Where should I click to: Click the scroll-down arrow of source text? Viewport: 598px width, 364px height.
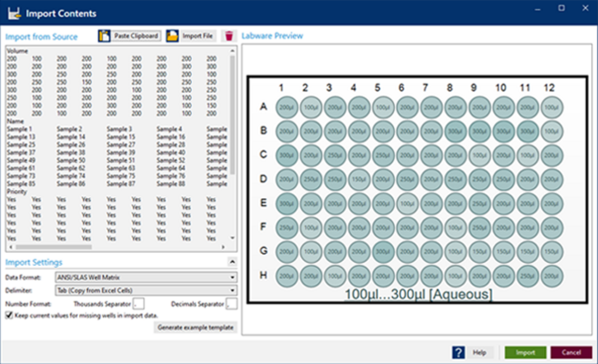click(232, 238)
